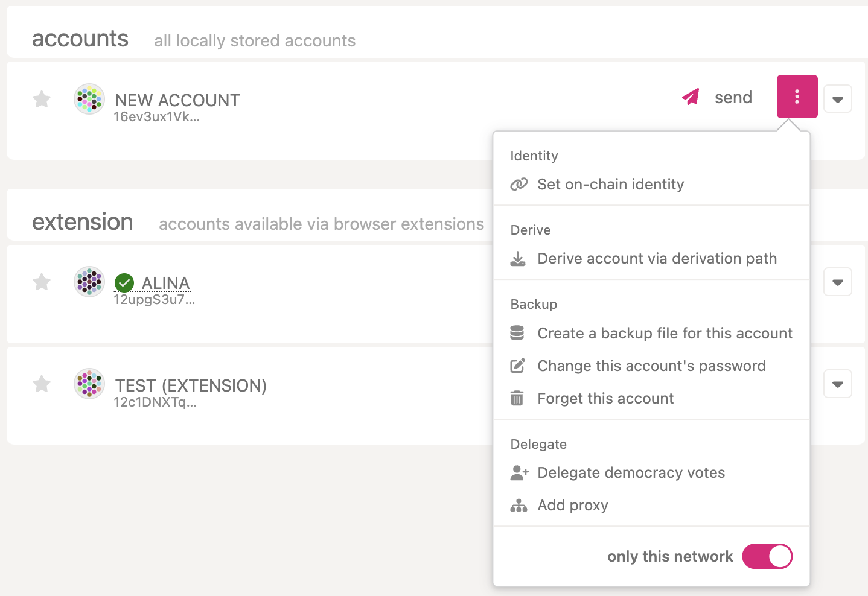Favorite NEW ACCOUNT with star

click(42, 99)
